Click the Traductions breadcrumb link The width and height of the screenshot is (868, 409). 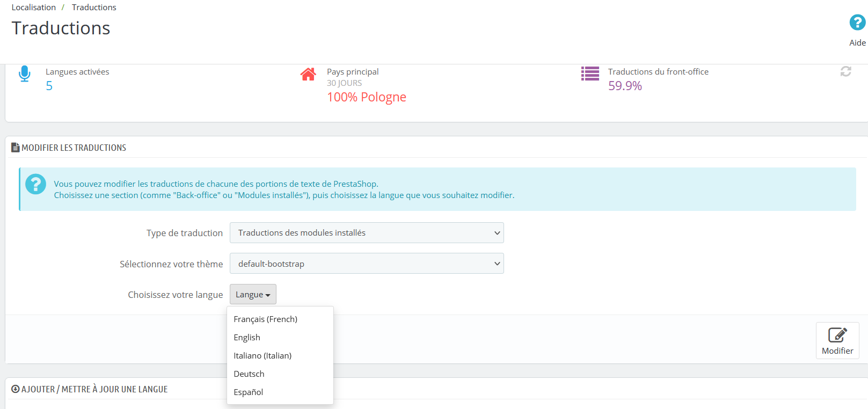94,8
